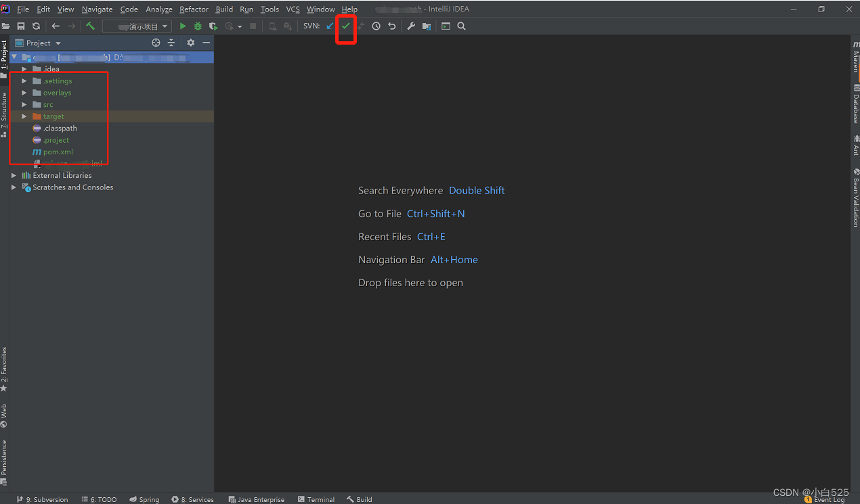This screenshot has height=504, width=860.
Task: Click the Open folder toolbar icon
Action: pyautogui.click(x=5, y=26)
